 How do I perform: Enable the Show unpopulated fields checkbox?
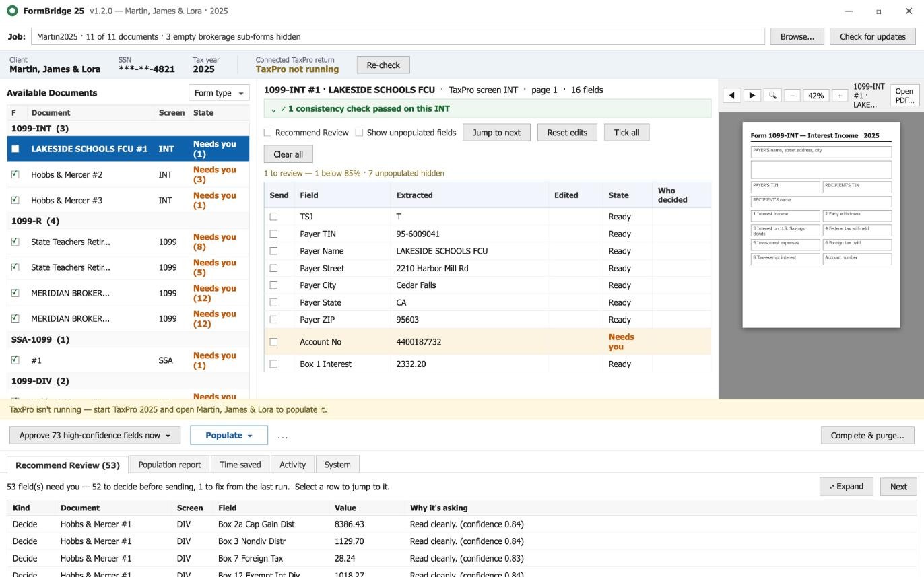[360, 133]
